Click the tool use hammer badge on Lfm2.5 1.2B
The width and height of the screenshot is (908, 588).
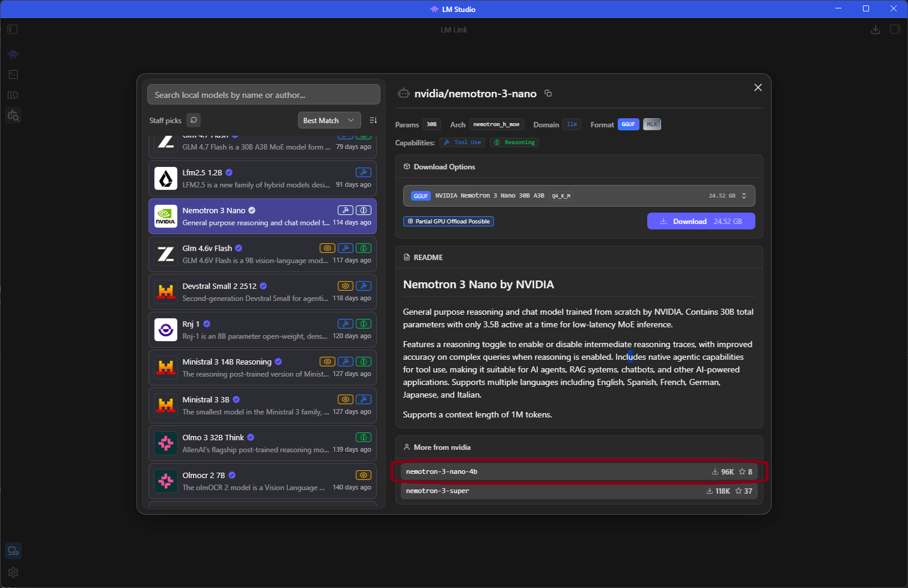(364, 172)
